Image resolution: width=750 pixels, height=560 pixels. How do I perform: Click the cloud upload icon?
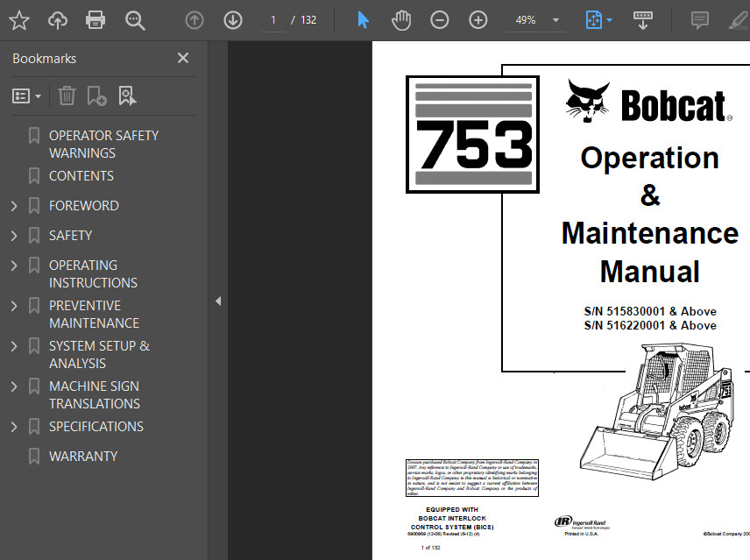(x=58, y=20)
